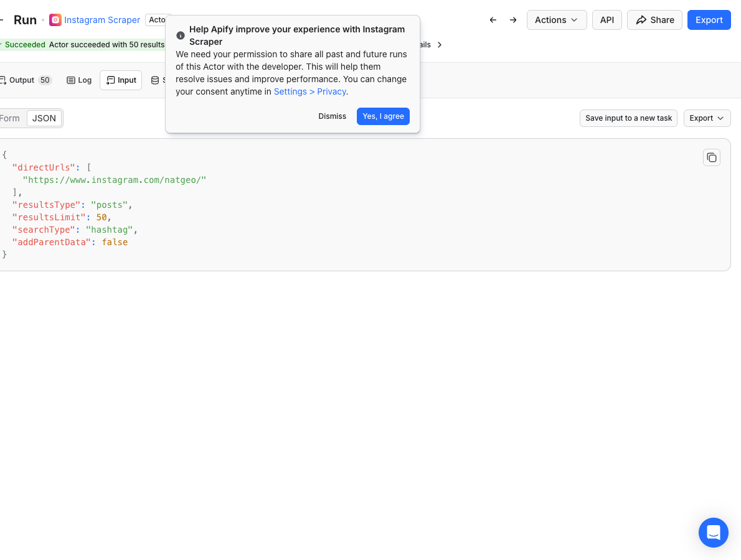Image resolution: width=741 pixels, height=560 pixels.
Task: Switch input view to Form
Action: 10,118
